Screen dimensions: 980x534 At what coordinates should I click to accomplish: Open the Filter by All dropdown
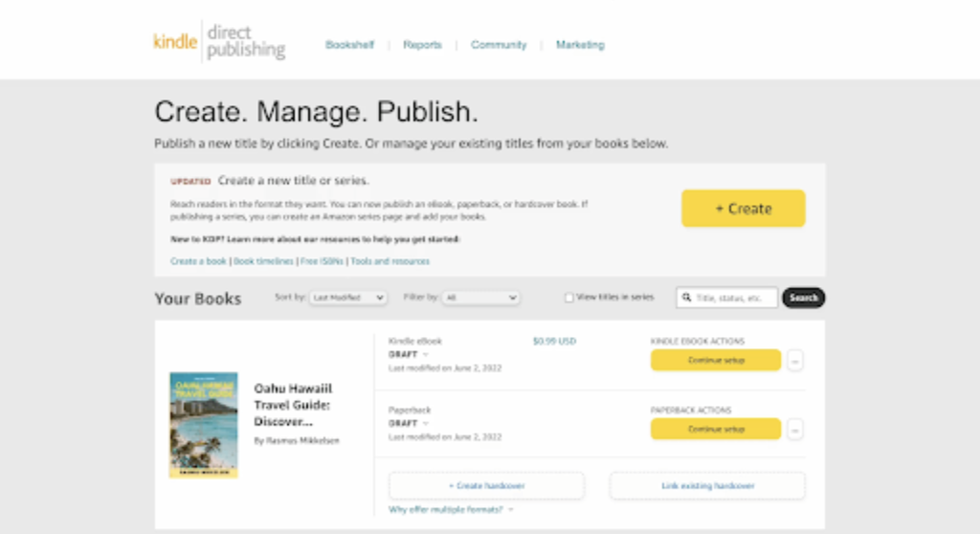[x=480, y=298]
